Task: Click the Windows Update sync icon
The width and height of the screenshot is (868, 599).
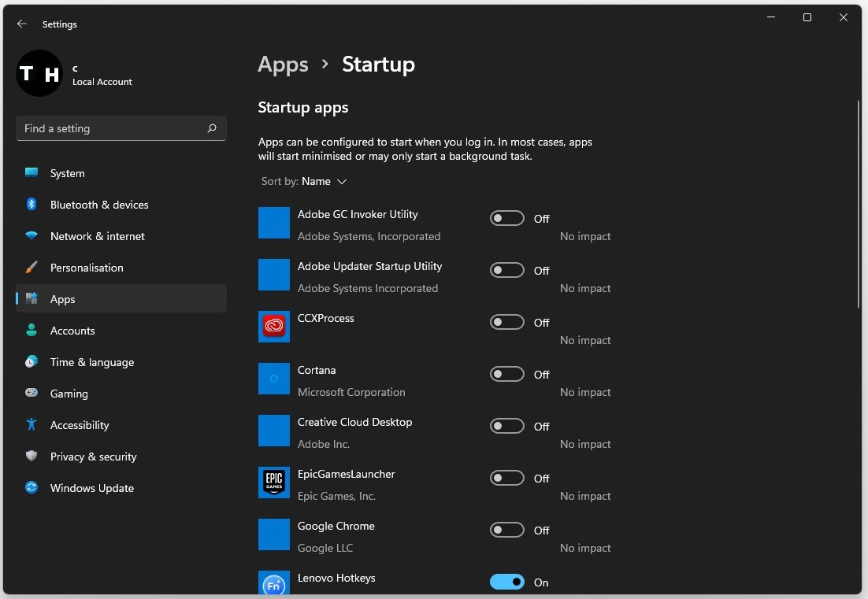Action: pyautogui.click(x=32, y=488)
